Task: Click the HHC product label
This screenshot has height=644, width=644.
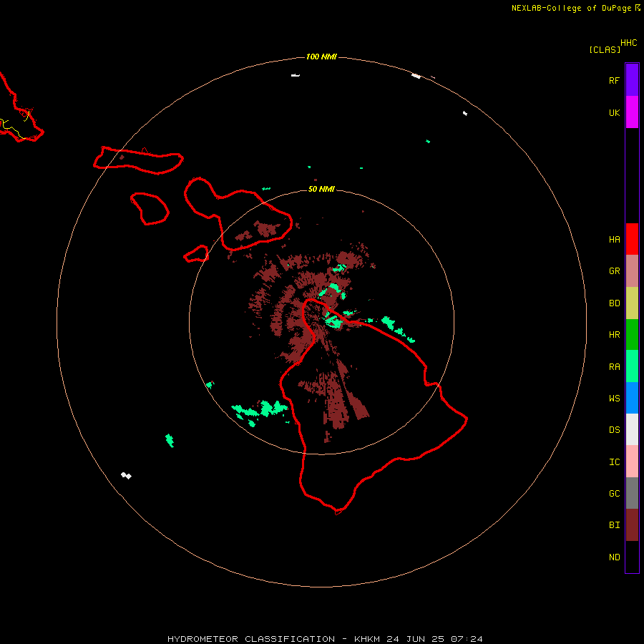Action: click(628, 43)
